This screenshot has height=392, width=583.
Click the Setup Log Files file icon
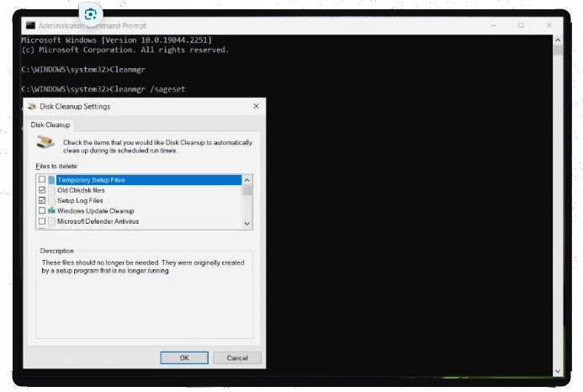pos(51,201)
